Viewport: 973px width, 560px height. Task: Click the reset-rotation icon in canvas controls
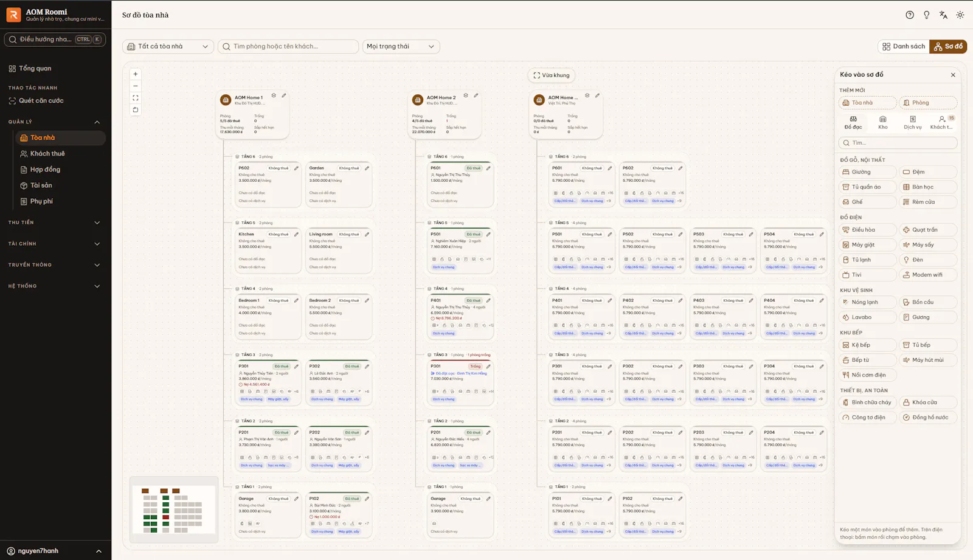tap(136, 110)
